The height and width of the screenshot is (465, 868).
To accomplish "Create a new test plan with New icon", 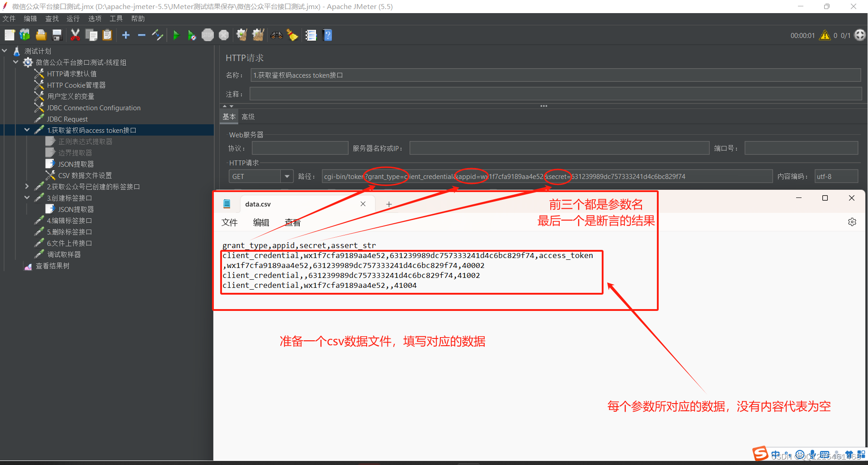I will coord(9,35).
